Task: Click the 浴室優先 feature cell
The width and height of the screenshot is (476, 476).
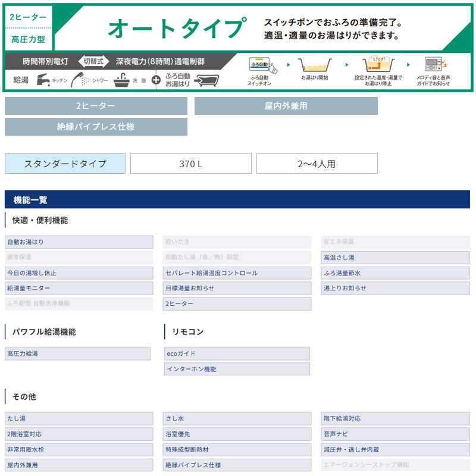Action: click(x=237, y=434)
